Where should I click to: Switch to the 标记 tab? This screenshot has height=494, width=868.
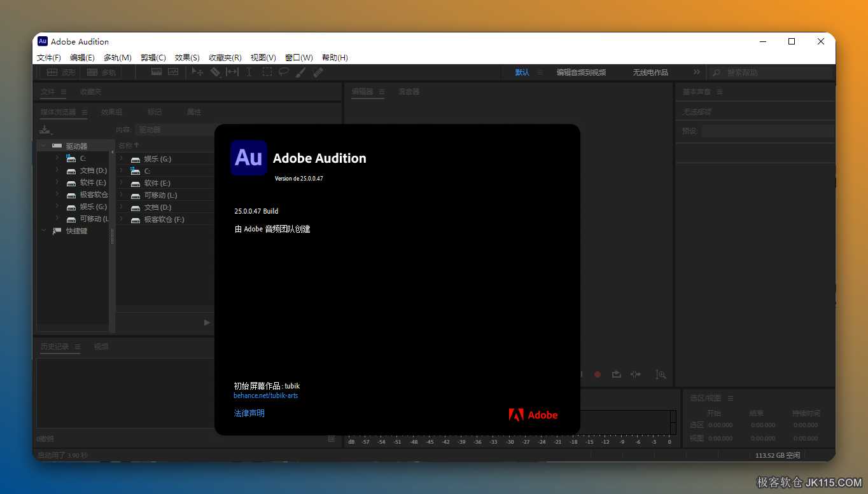pos(155,112)
